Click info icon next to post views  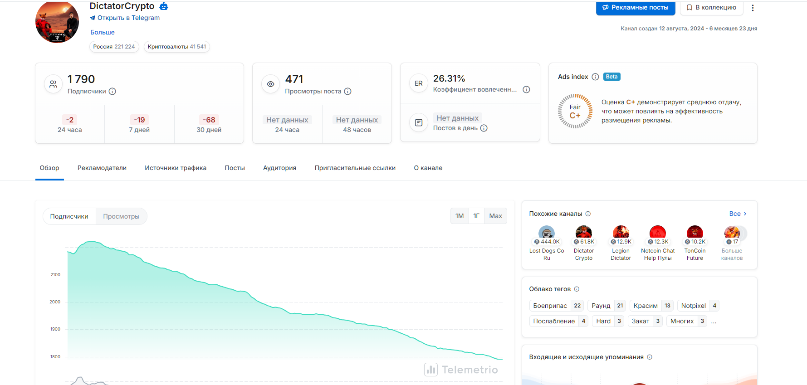point(347,91)
